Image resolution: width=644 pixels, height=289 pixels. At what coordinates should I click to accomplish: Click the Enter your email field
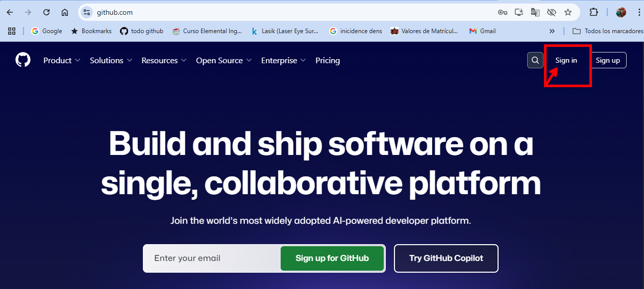212,258
